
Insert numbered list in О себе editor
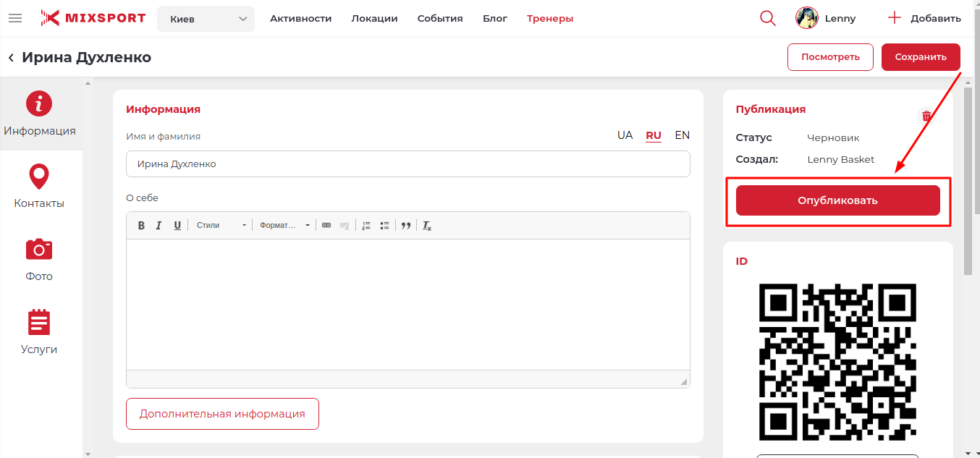[x=366, y=226]
